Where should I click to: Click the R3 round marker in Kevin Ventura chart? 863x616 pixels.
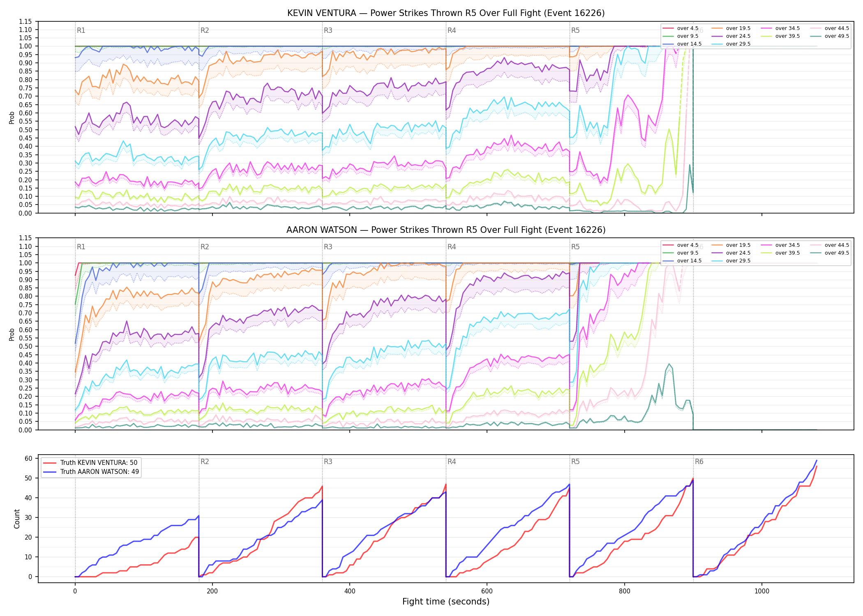click(328, 30)
